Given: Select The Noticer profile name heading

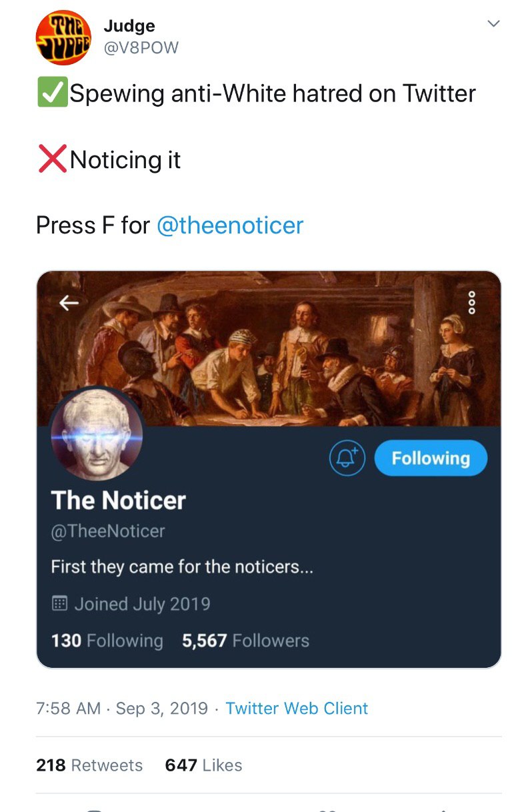Looking at the screenshot, I should (x=119, y=500).
